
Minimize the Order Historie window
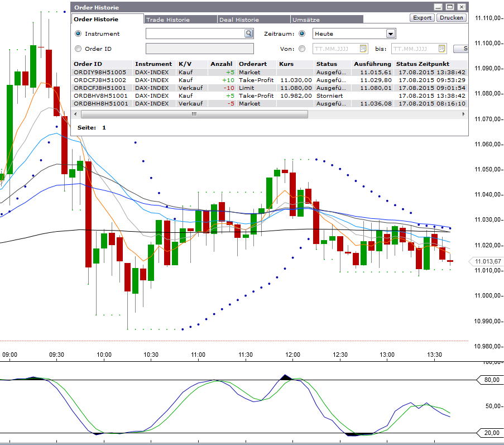click(438, 7)
